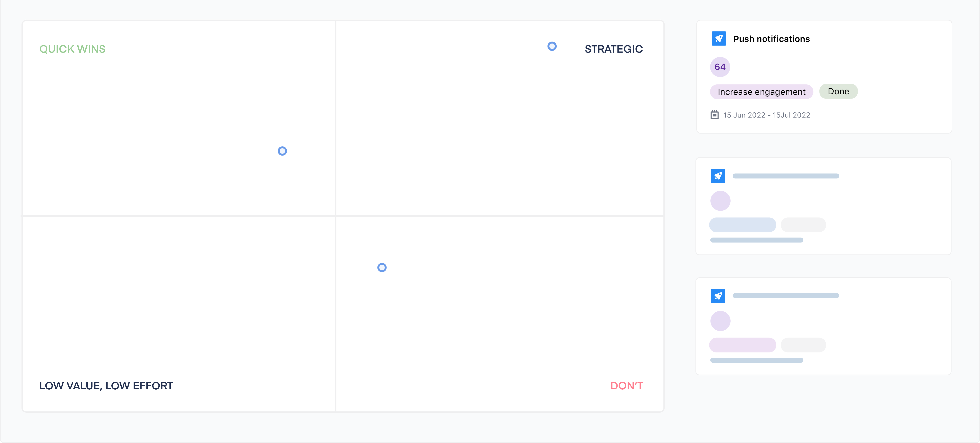Image resolution: width=980 pixels, height=443 pixels.
Task: Click the Don't quadrant label
Action: pos(626,386)
